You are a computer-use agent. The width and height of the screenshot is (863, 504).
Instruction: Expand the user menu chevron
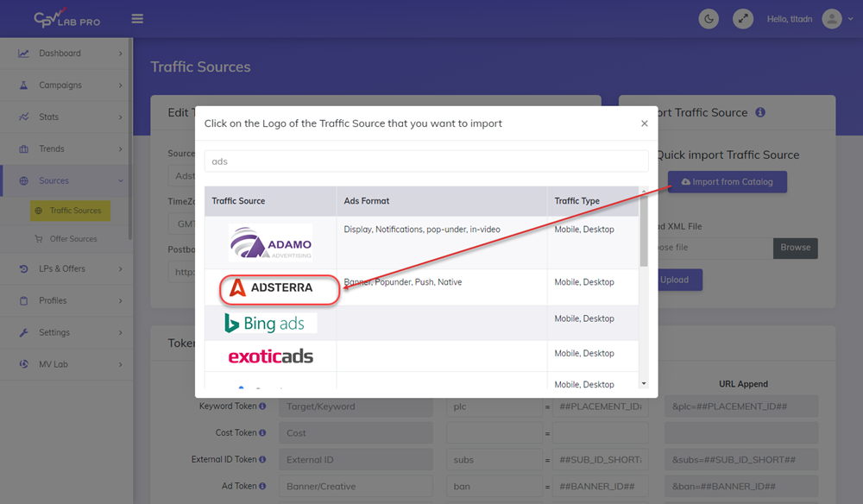point(850,19)
